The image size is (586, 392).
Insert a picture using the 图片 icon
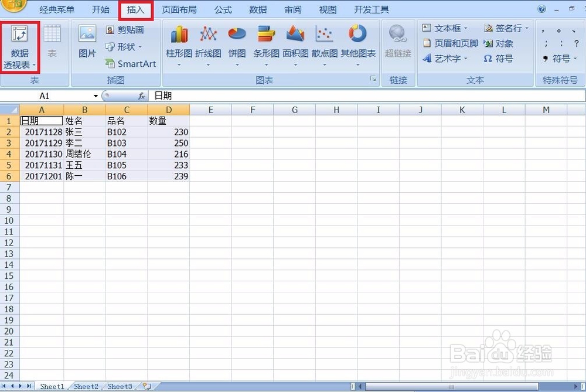(x=87, y=42)
